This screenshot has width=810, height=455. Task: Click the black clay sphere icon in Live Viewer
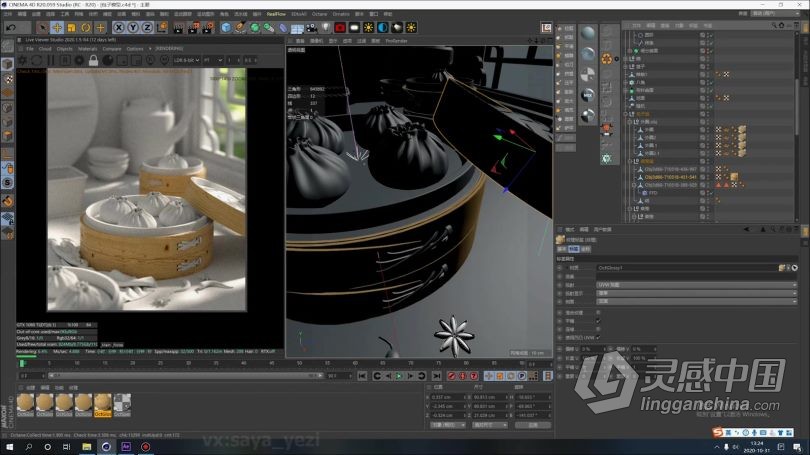[107, 60]
